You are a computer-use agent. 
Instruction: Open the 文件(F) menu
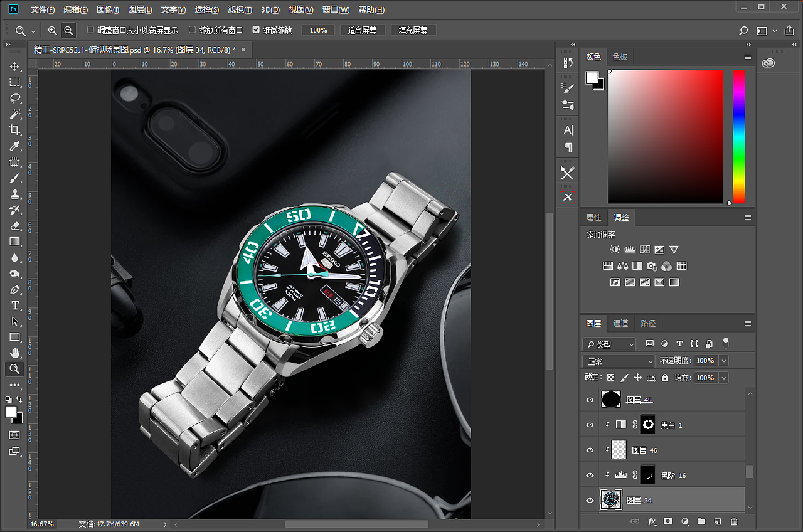[x=43, y=9]
